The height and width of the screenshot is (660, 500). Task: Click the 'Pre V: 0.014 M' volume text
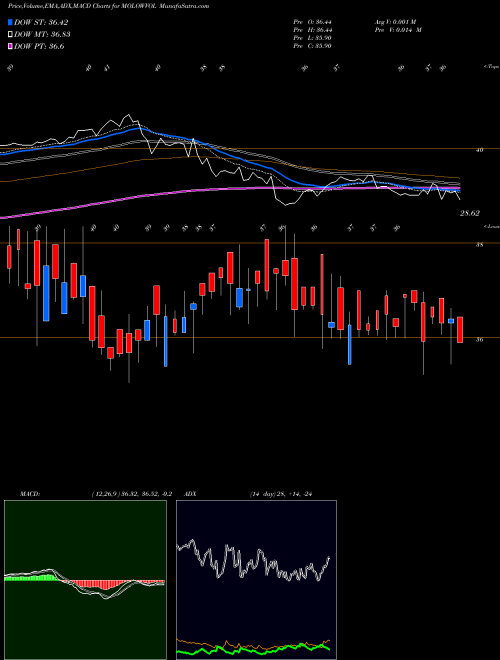click(x=398, y=30)
